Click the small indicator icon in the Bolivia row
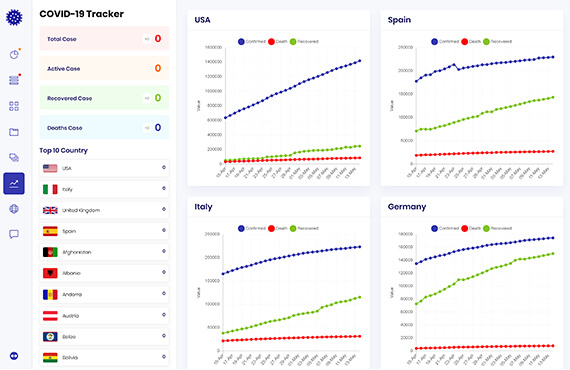570x370 pixels. [x=164, y=357]
